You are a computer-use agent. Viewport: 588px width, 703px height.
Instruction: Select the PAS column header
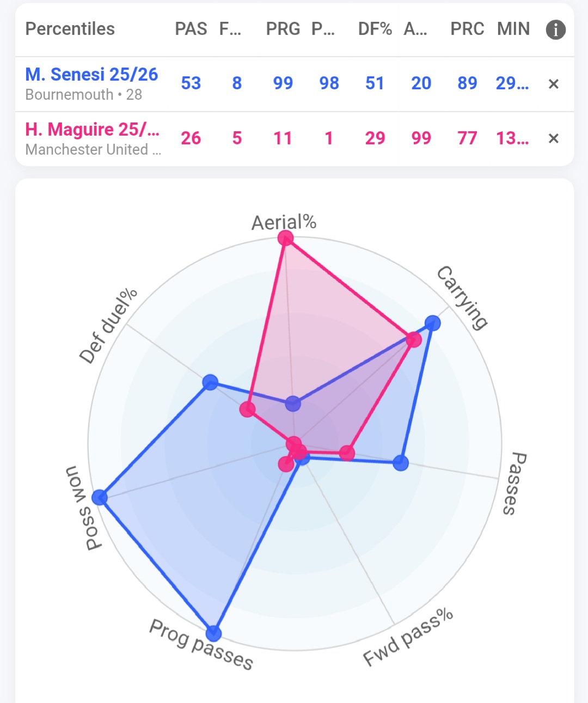coord(191,29)
